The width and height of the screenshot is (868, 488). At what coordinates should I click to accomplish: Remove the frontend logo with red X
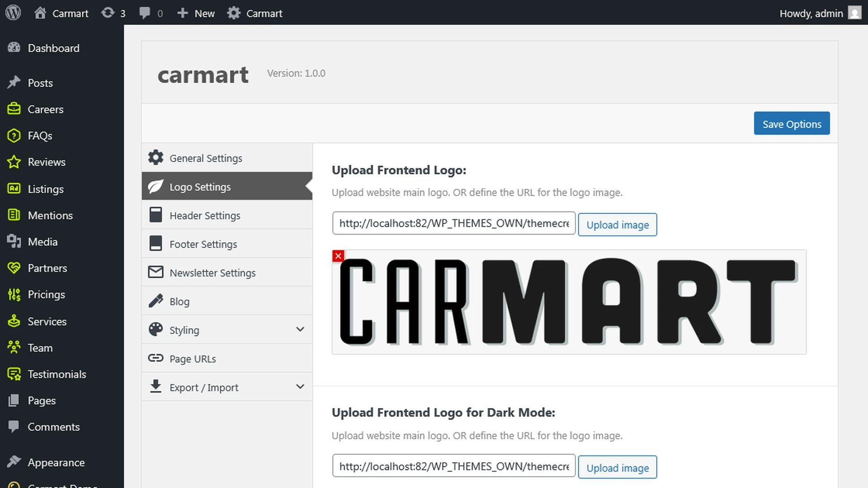click(338, 256)
